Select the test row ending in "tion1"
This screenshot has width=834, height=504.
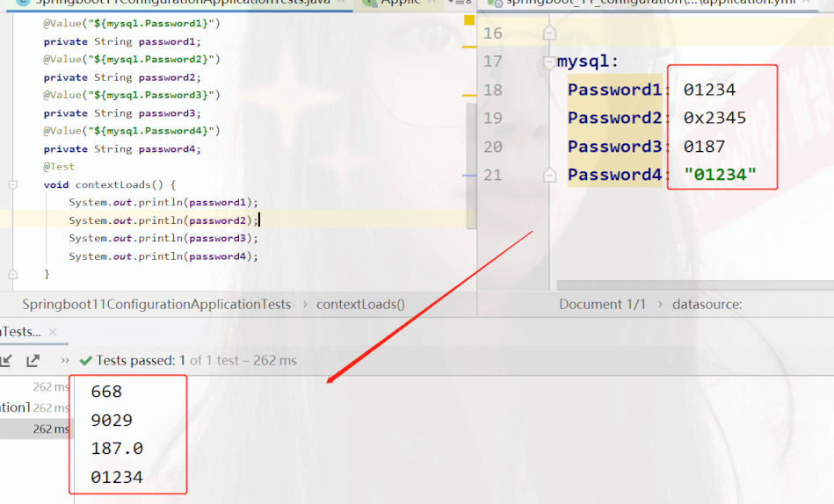[x=34, y=407]
